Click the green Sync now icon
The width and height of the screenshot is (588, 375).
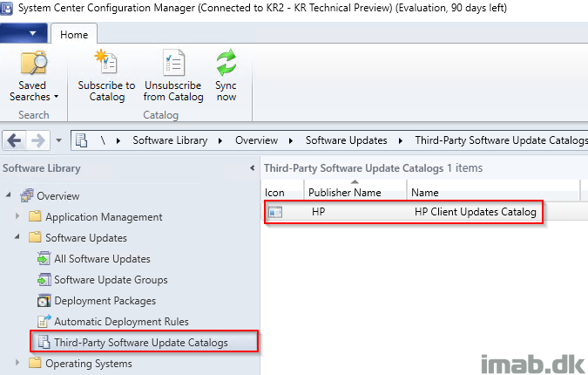coord(226,62)
